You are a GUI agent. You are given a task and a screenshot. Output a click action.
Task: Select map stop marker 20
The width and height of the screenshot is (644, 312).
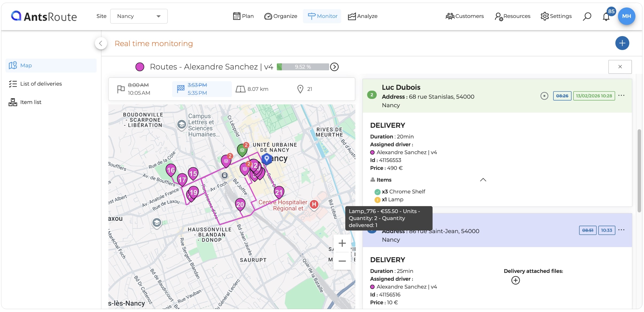[240, 205]
